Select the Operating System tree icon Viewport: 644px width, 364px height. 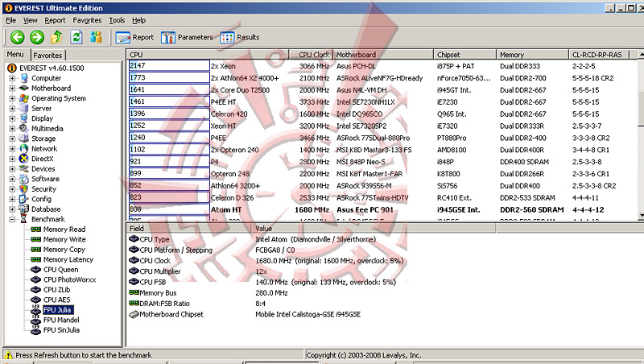point(24,98)
